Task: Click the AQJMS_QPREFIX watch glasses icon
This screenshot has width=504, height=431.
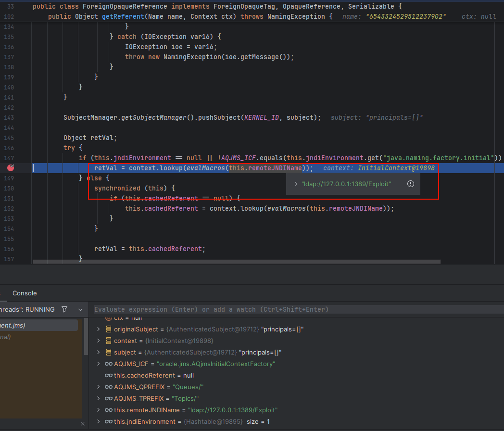Action: click(109, 387)
